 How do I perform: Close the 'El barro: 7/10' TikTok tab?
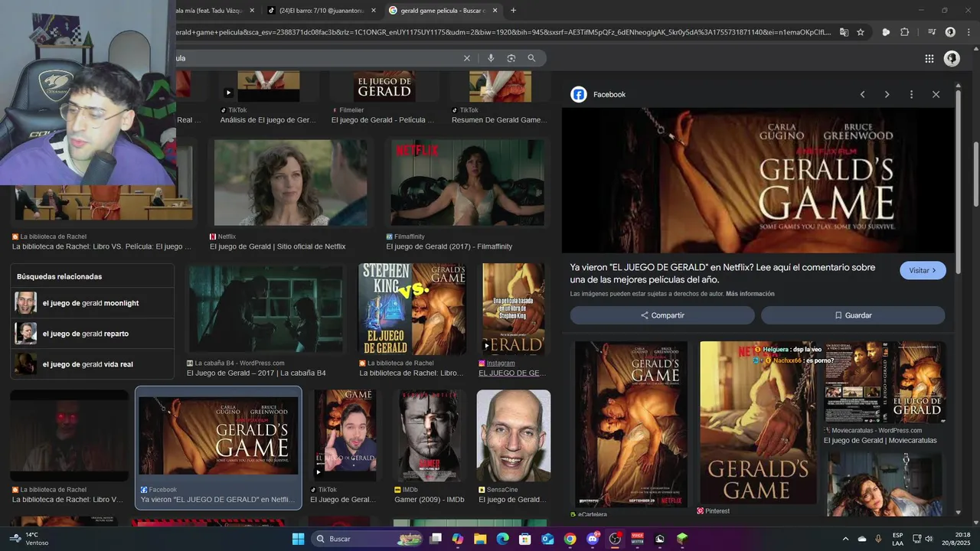pos(374,11)
